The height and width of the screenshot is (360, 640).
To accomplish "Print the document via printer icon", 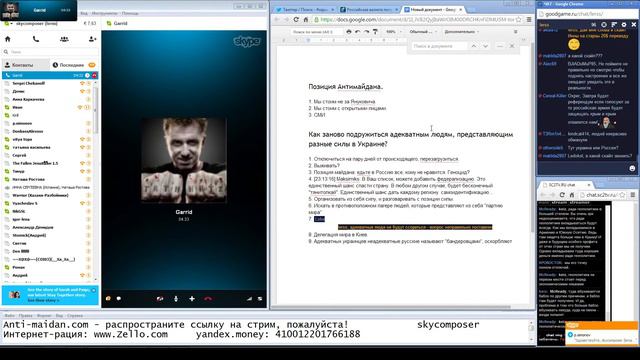I will 348,31.
